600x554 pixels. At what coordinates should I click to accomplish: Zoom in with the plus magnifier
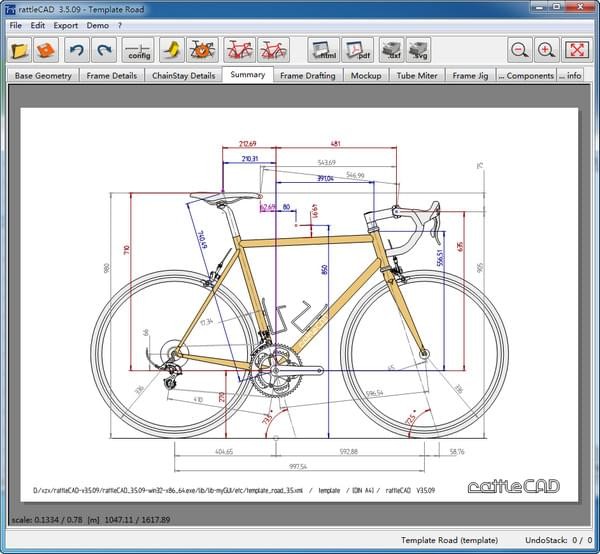pyautogui.click(x=546, y=49)
